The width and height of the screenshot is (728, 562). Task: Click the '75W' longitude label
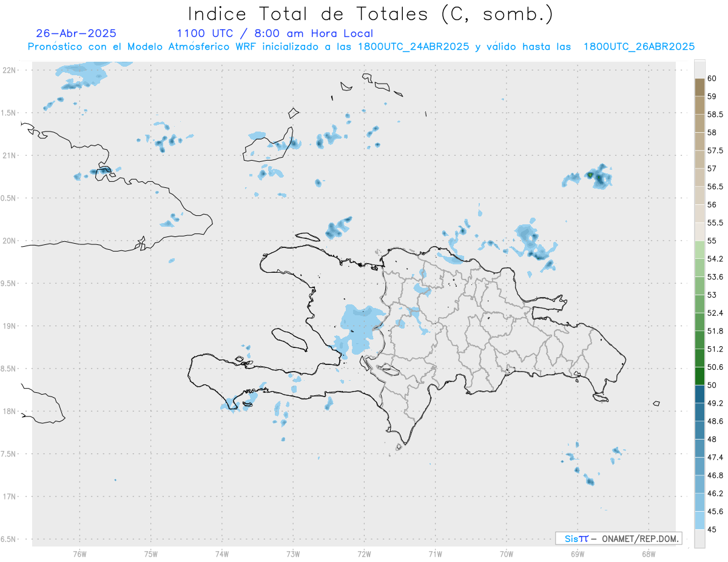point(150,554)
